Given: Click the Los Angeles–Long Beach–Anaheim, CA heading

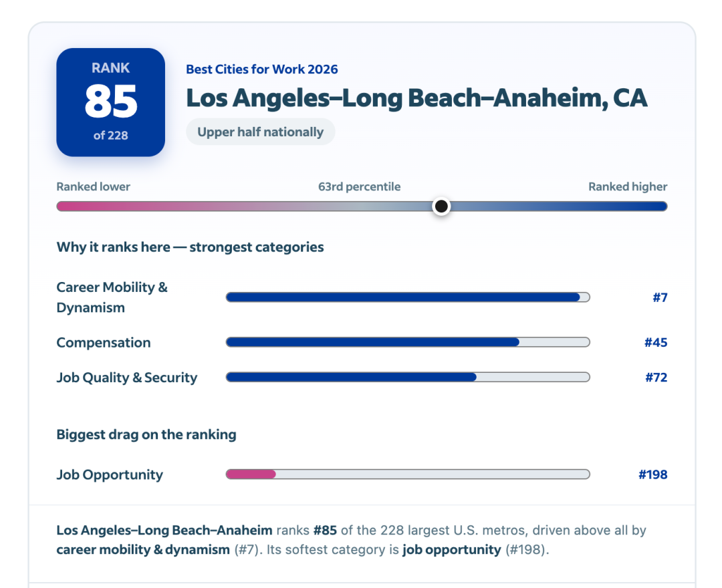Looking at the screenshot, I should coord(416,98).
